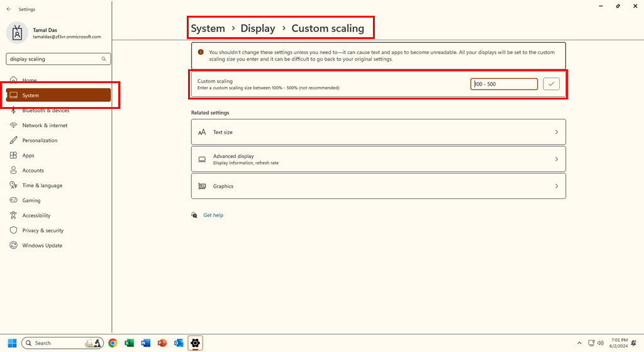
Task: Click the GPU icon on Graphics row
Action: pos(202,186)
